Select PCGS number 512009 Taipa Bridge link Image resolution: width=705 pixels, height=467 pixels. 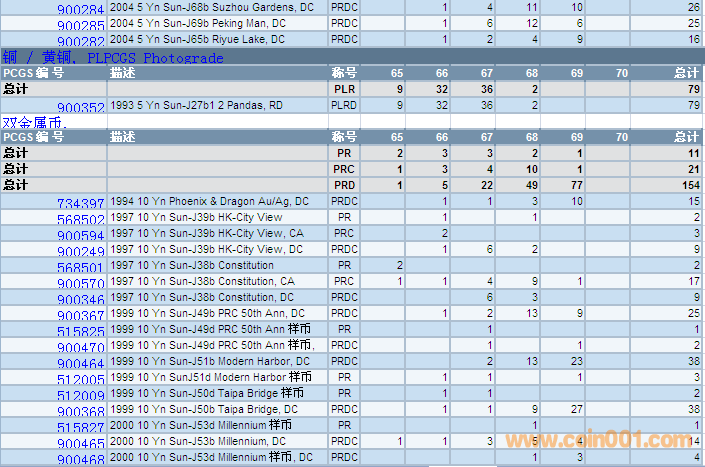(81, 395)
